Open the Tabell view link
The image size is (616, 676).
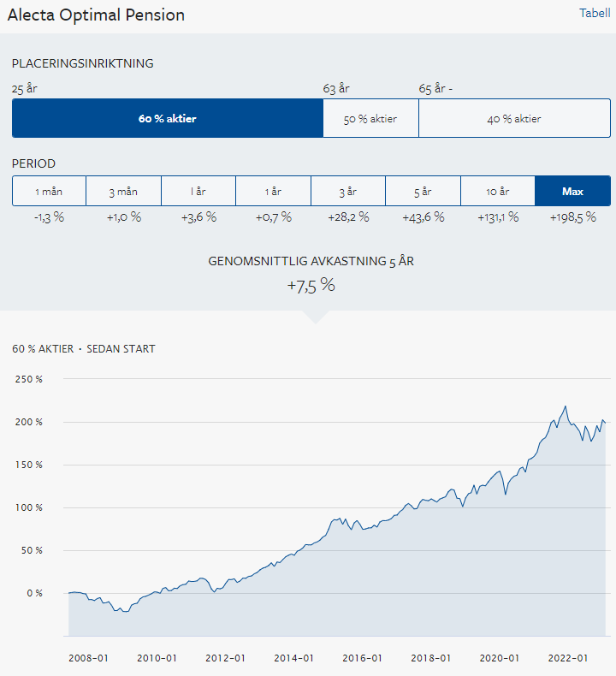595,13
